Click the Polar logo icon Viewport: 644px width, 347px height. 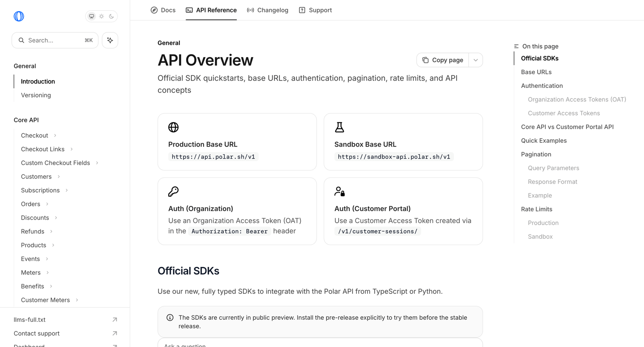tap(19, 16)
